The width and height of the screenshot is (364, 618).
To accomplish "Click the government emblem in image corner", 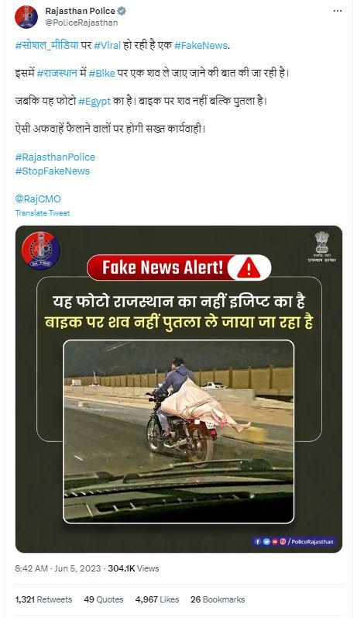I will pyautogui.click(x=322, y=247).
